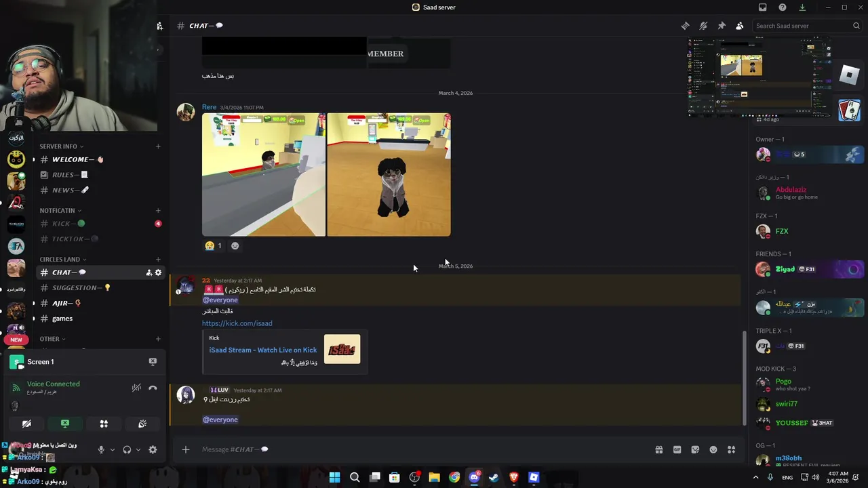Open the WELCOME channel
The width and height of the screenshot is (868, 488).
pos(100,160)
